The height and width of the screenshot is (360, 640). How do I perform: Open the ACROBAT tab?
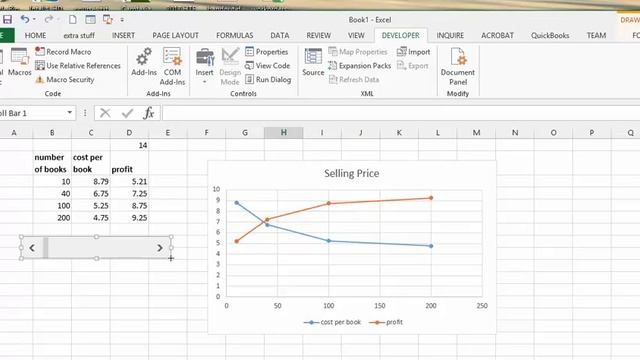tap(497, 36)
